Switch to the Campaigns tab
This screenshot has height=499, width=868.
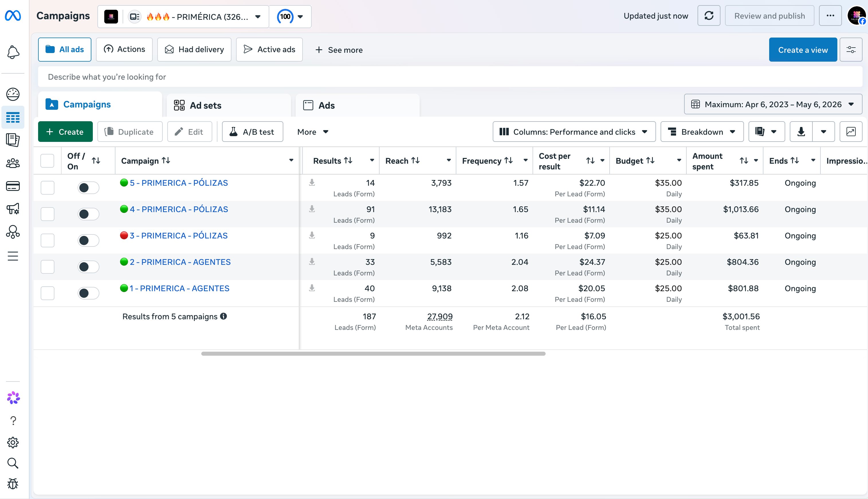click(100, 104)
